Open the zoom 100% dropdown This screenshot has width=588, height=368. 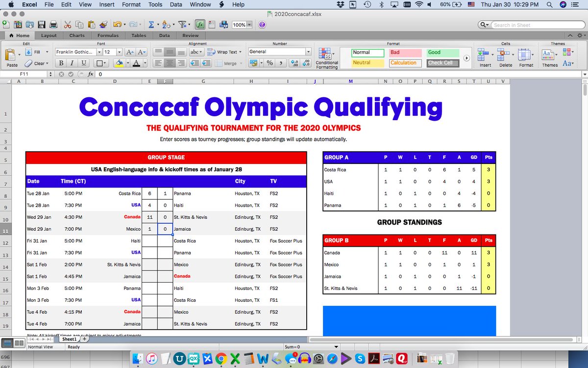(x=249, y=25)
